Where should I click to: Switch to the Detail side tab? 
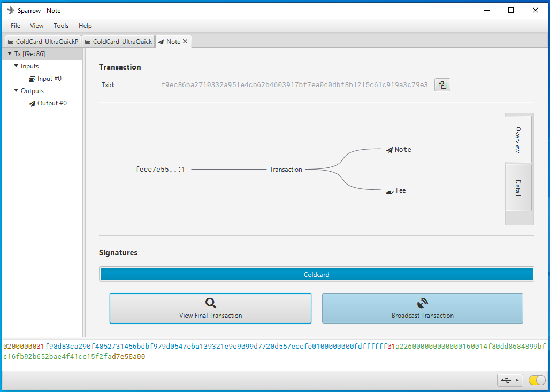click(518, 188)
